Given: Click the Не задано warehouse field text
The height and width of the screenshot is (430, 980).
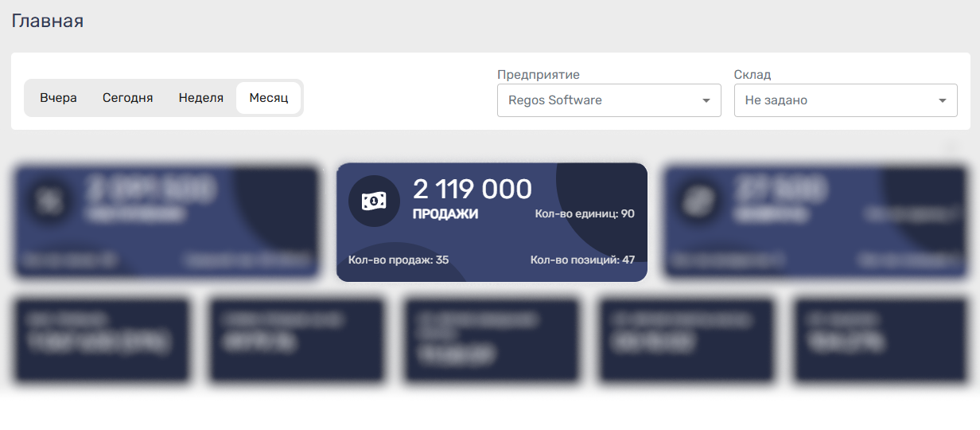Looking at the screenshot, I should pyautogui.click(x=776, y=101).
